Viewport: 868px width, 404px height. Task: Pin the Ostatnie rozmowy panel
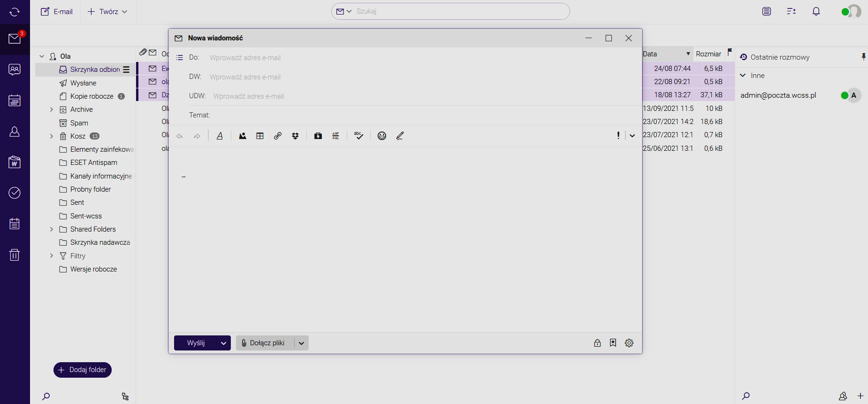pyautogui.click(x=863, y=57)
